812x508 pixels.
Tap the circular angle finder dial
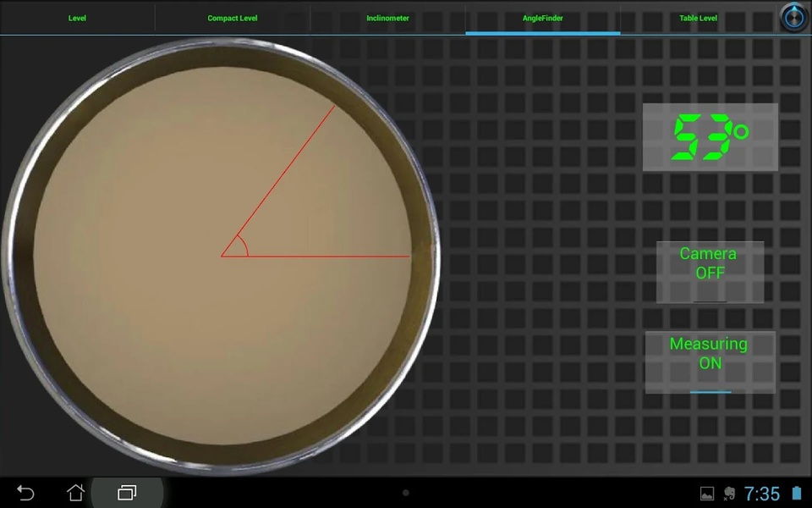point(221,256)
